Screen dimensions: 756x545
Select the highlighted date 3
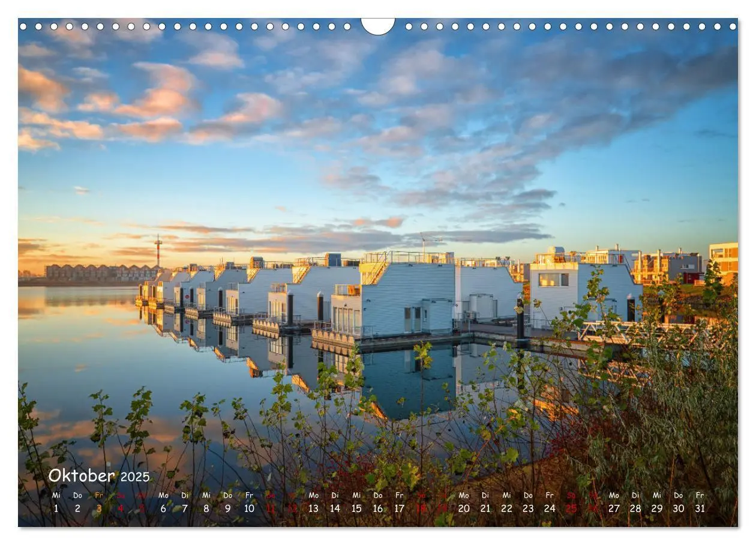[99, 508]
